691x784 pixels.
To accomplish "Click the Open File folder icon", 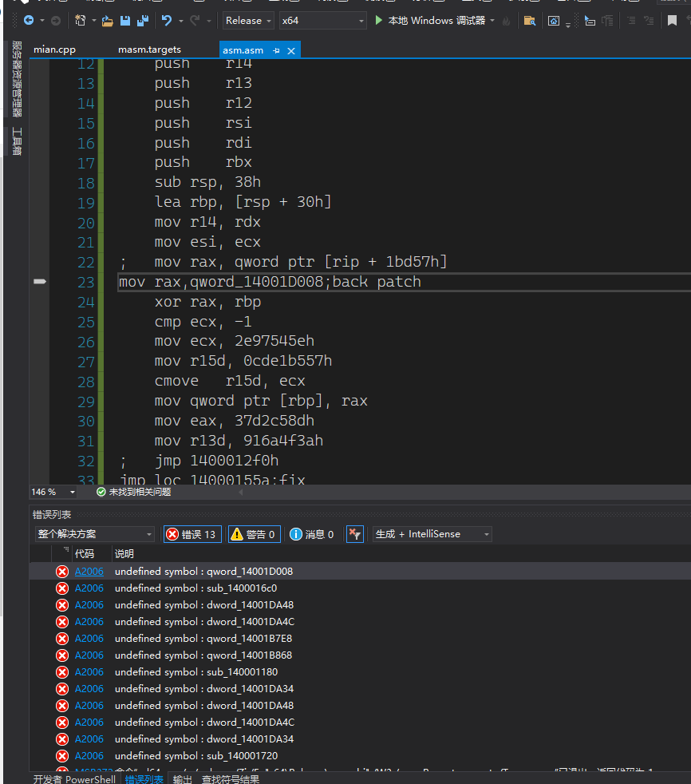I will 107,21.
